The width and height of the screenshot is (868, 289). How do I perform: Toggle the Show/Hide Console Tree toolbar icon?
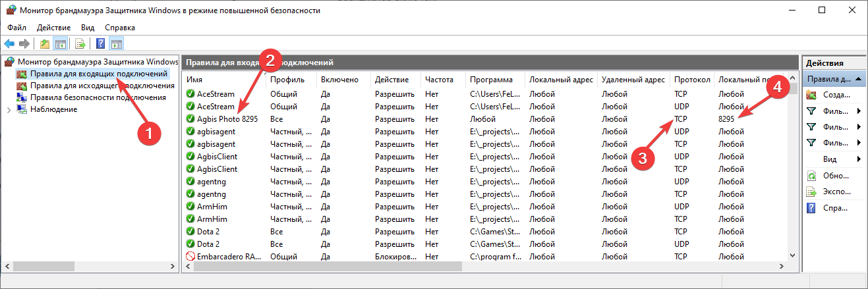pyautogui.click(x=60, y=44)
